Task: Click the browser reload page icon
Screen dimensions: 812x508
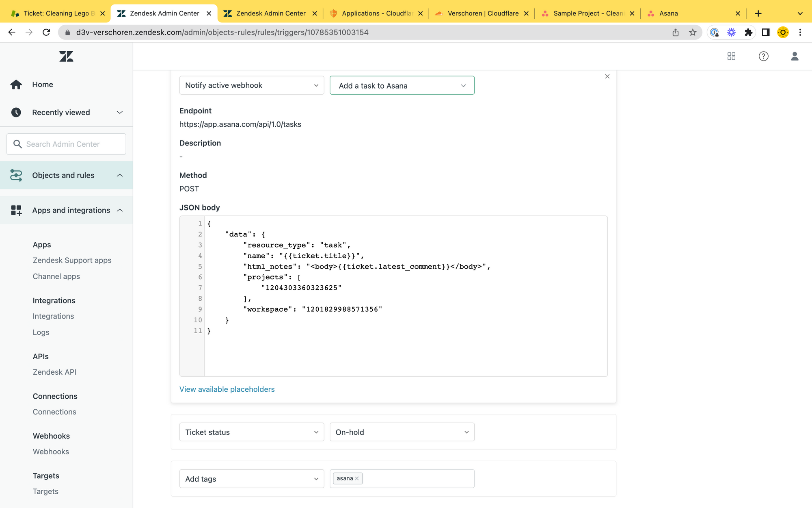Action: pyautogui.click(x=46, y=32)
